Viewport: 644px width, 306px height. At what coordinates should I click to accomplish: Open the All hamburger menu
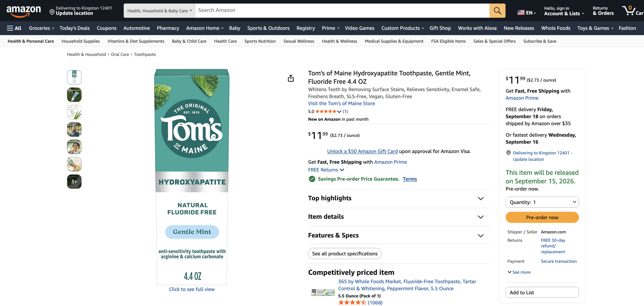coord(14,28)
